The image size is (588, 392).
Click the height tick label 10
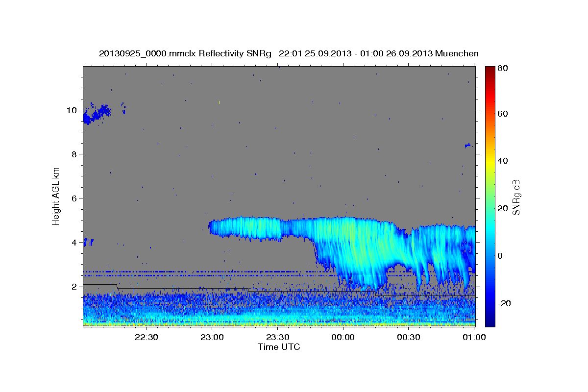click(73, 110)
